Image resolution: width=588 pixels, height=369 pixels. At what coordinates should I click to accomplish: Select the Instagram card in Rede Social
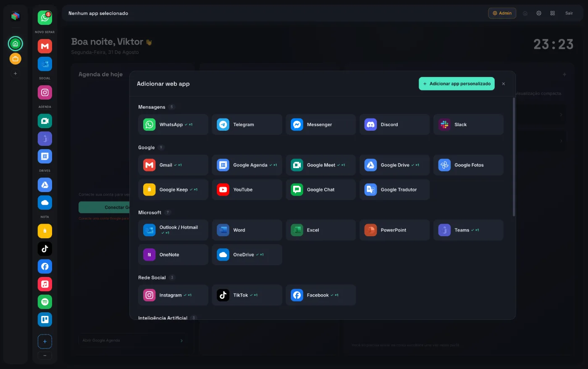point(173,295)
